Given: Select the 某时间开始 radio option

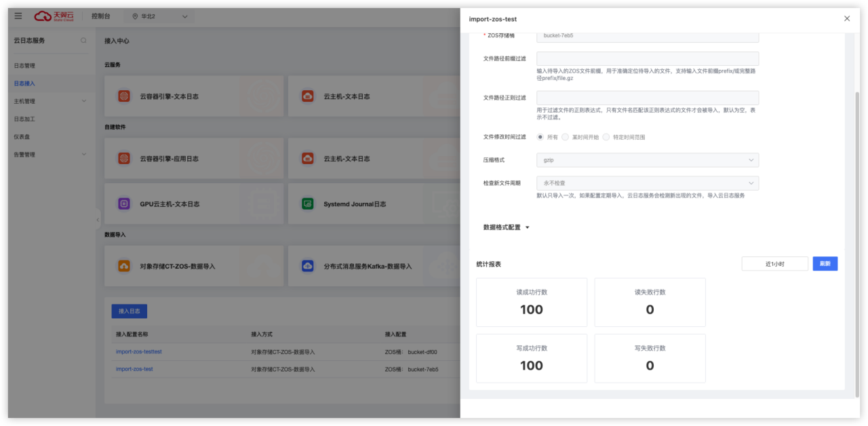Looking at the screenshot, I should coord(565,137).
